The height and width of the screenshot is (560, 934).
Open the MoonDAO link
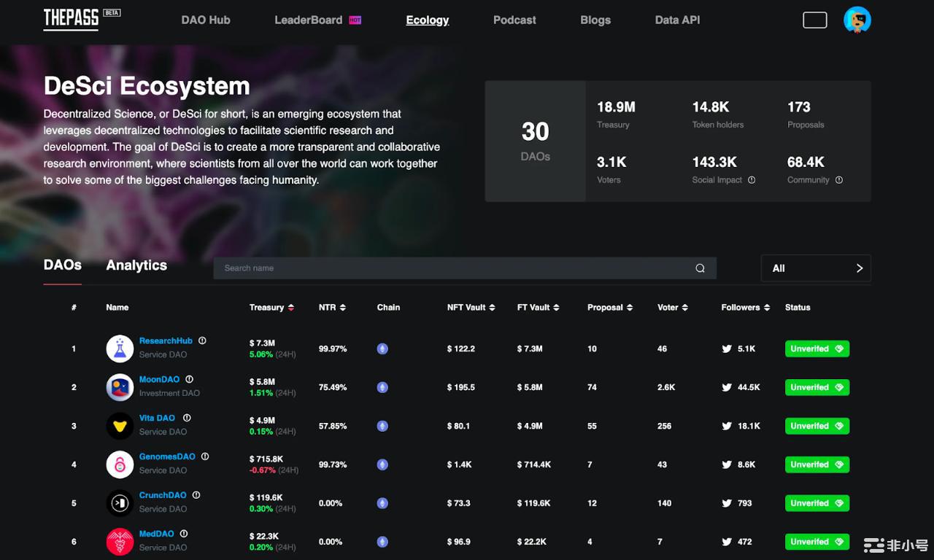tap(159, 379)
